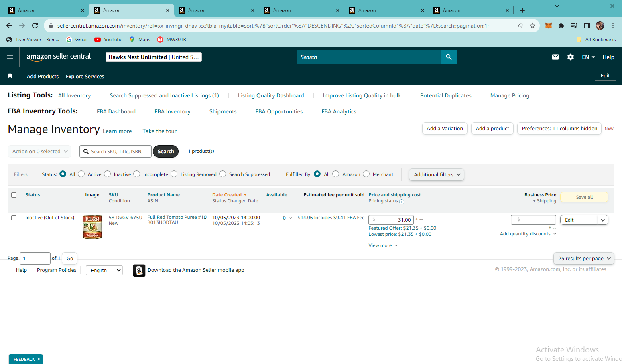
Task: Open the settings gear icon
Action: coord(571,57)
